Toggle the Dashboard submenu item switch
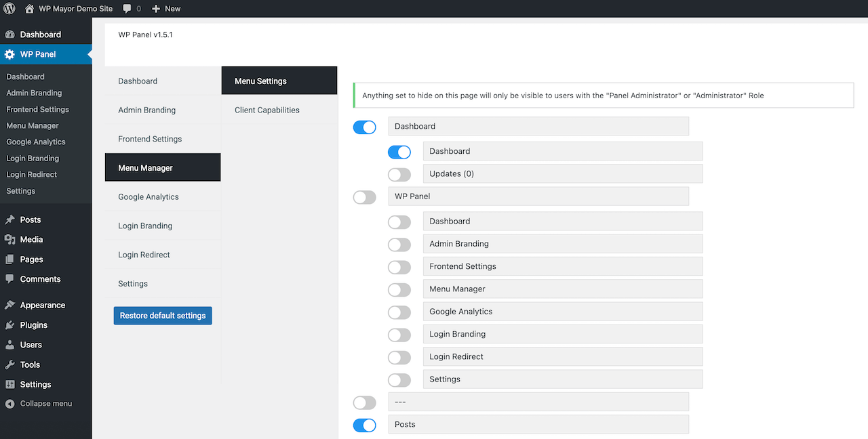The image size is (868, 439). (x=399, y=152)
